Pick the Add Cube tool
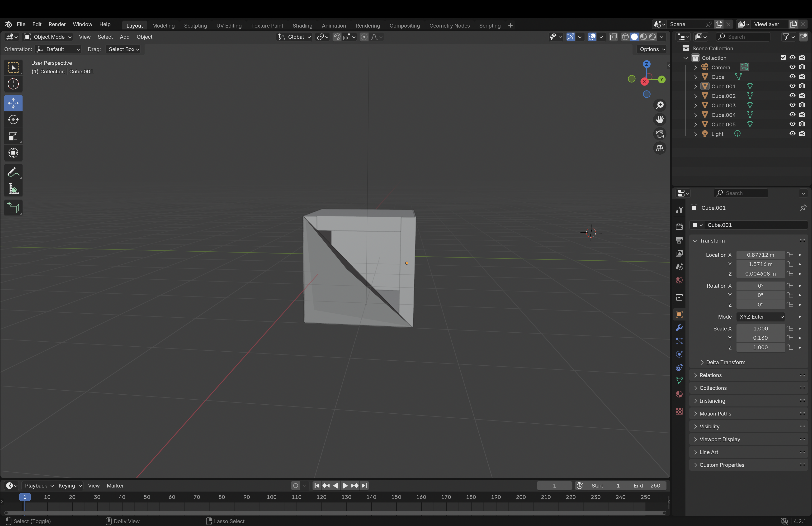The image size is (812, 526). [13, 208]
